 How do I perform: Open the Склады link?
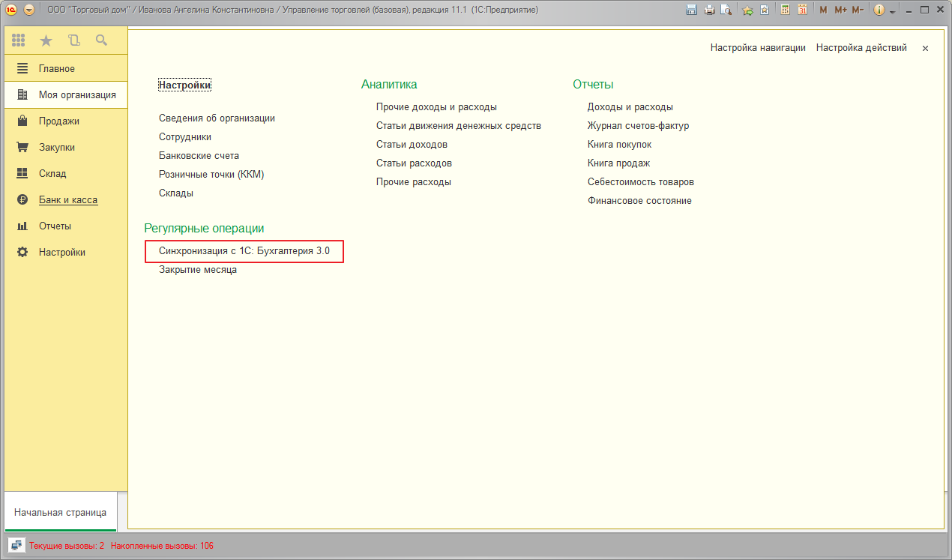tap(176, 193)
